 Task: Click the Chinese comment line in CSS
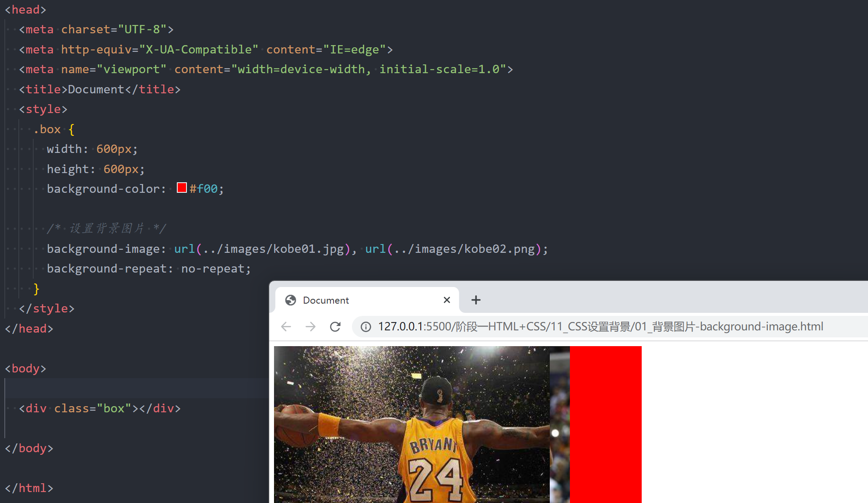pyautogui.click(x=106, y=228)
